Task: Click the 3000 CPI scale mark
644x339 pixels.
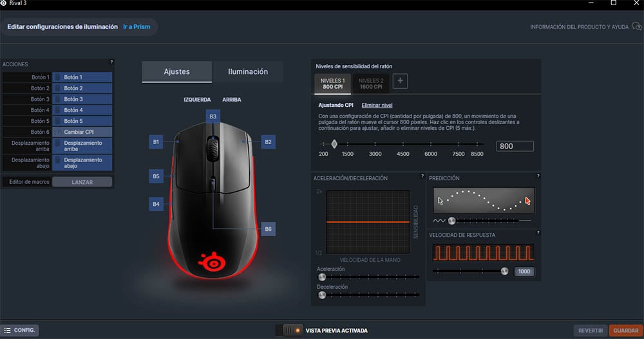Action: point(375,154)
